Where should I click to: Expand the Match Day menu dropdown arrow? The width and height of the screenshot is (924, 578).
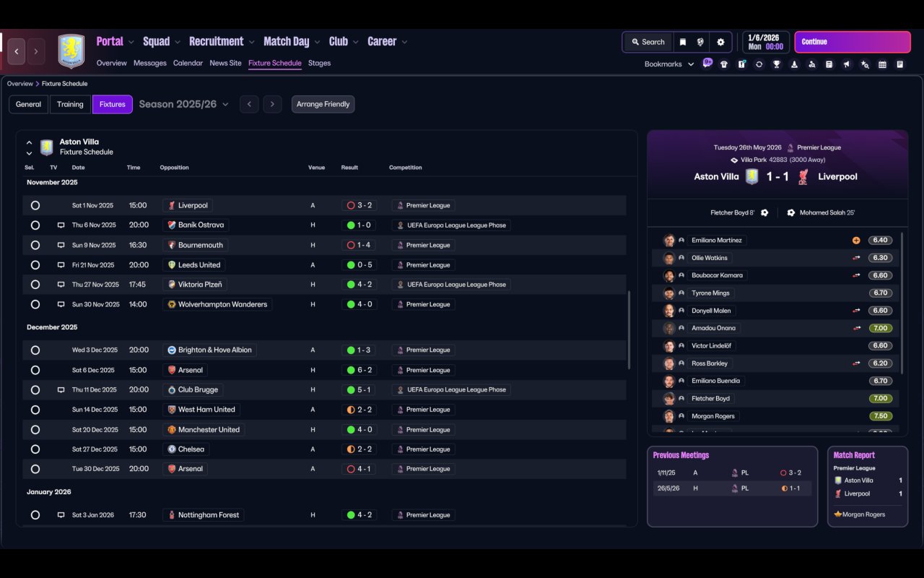point(317,42)
